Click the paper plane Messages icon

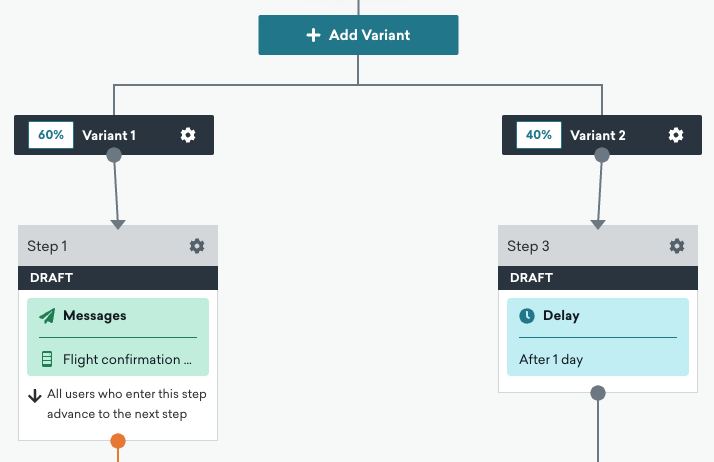47,315
